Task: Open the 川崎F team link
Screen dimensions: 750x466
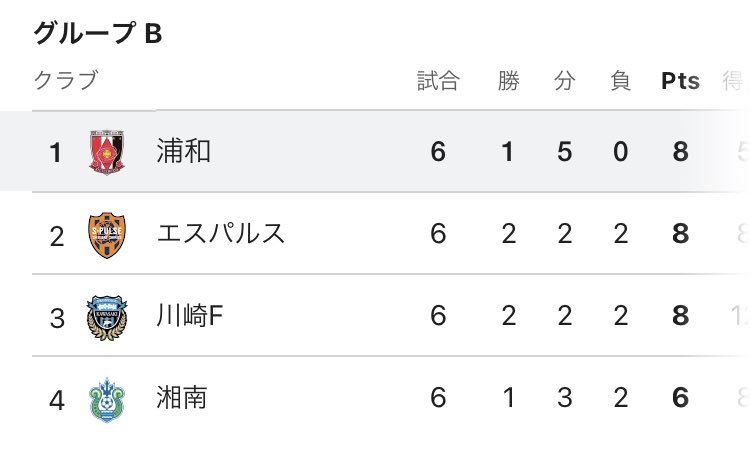Action: (x=190, y=316)
